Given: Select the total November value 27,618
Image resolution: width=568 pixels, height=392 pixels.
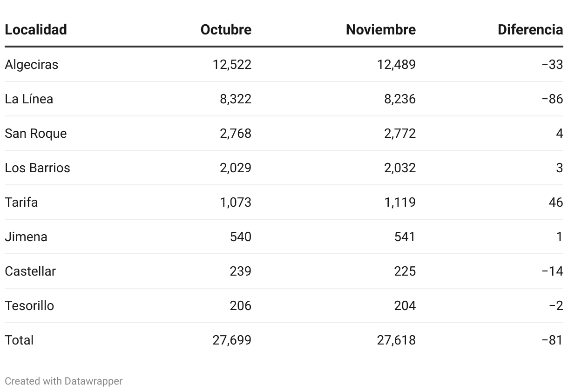Looking at the screenshot, I should [396, 340].
